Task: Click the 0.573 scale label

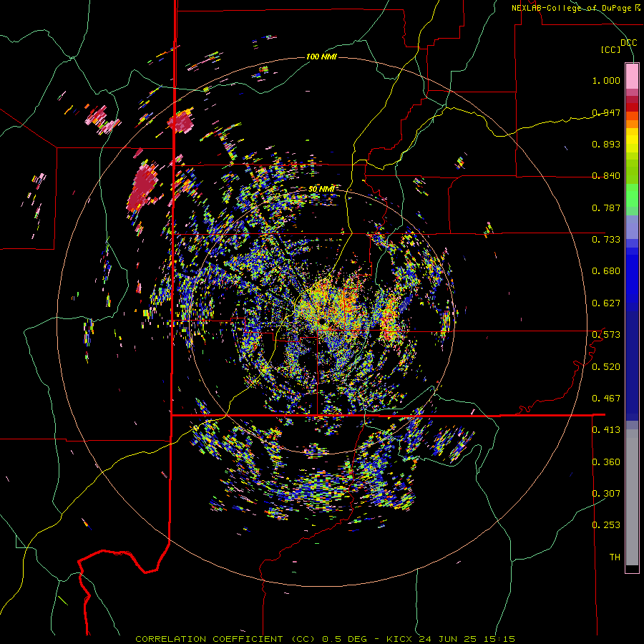Action: (x=606, y=335)
